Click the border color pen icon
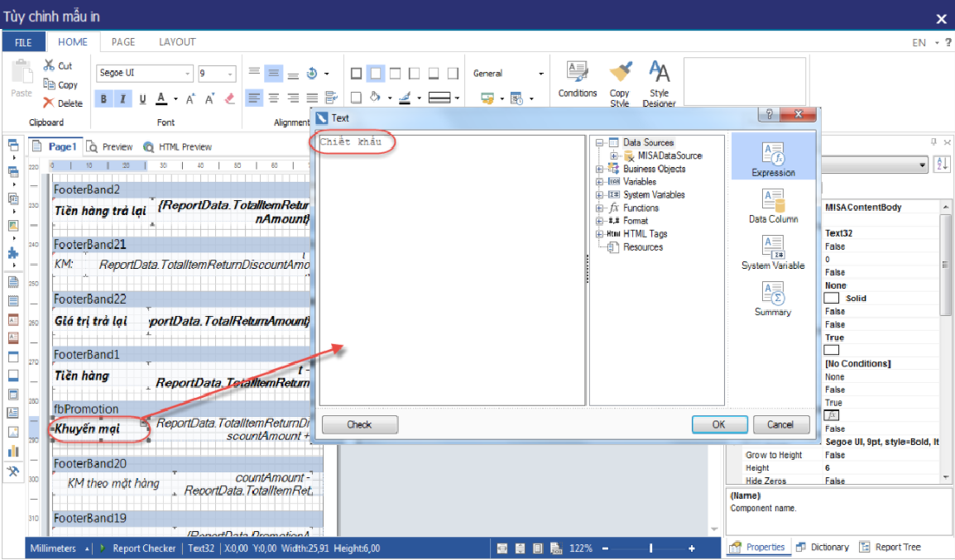The width and height of the screenshot is (955, 560). [405, 98]
